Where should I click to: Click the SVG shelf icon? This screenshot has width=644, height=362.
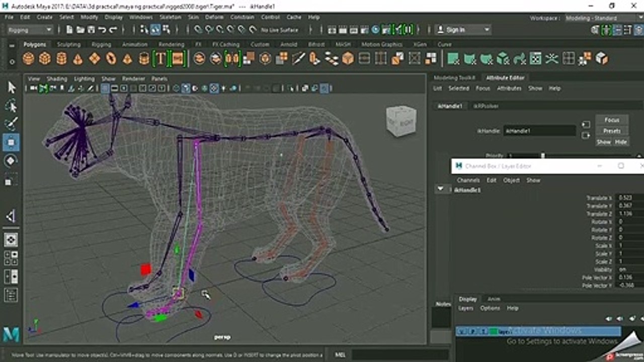point(178,59)
